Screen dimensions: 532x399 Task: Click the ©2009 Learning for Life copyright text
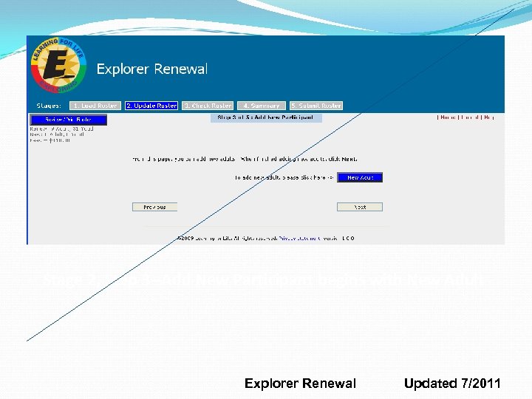click(x=228, y=238)
